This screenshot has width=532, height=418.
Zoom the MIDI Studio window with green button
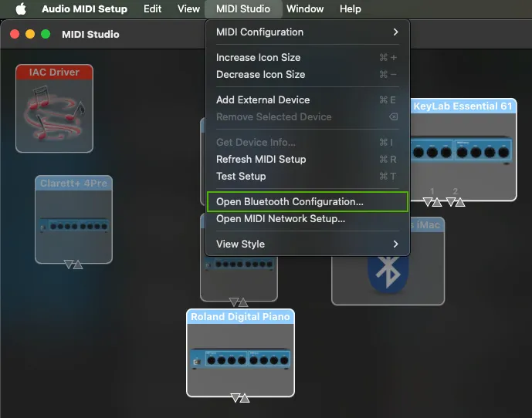[x=46, y=34]
